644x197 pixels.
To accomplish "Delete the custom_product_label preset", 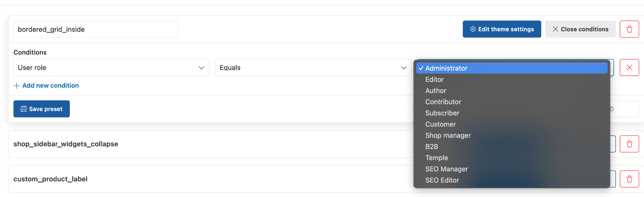I will click(629, 179).
